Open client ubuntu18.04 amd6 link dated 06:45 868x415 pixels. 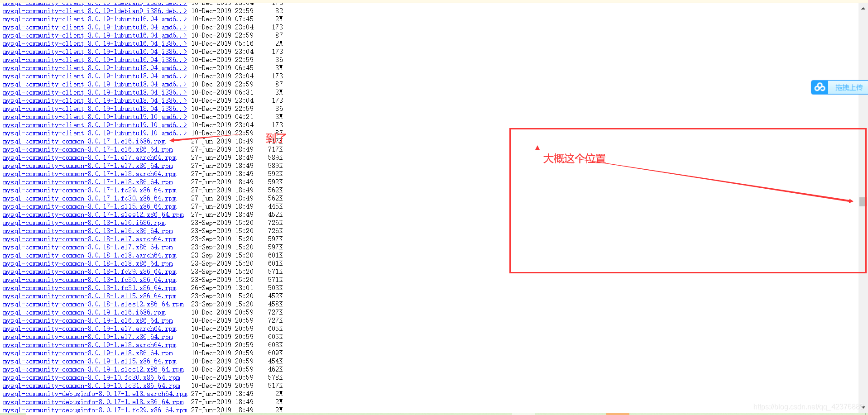coord(95,68)
